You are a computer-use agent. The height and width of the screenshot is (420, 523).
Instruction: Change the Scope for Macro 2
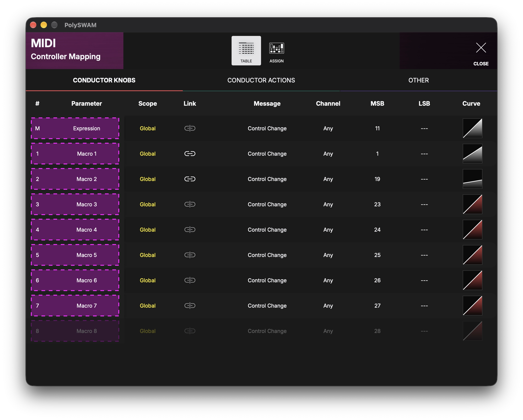click(x=148, y=179)
